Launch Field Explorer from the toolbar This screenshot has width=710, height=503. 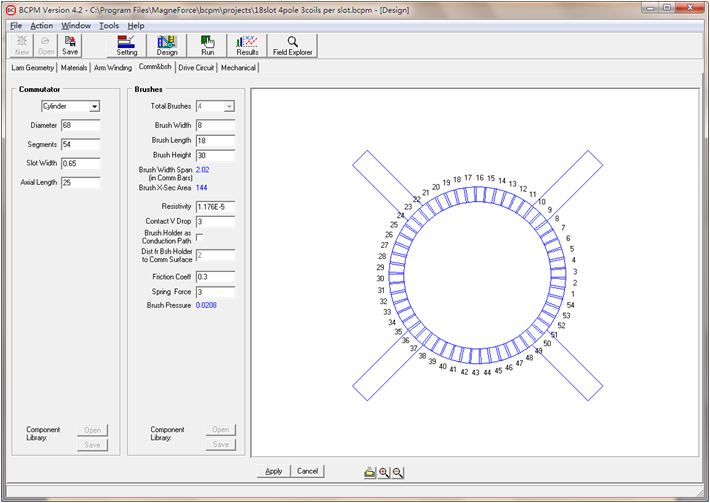coord(292,45)
